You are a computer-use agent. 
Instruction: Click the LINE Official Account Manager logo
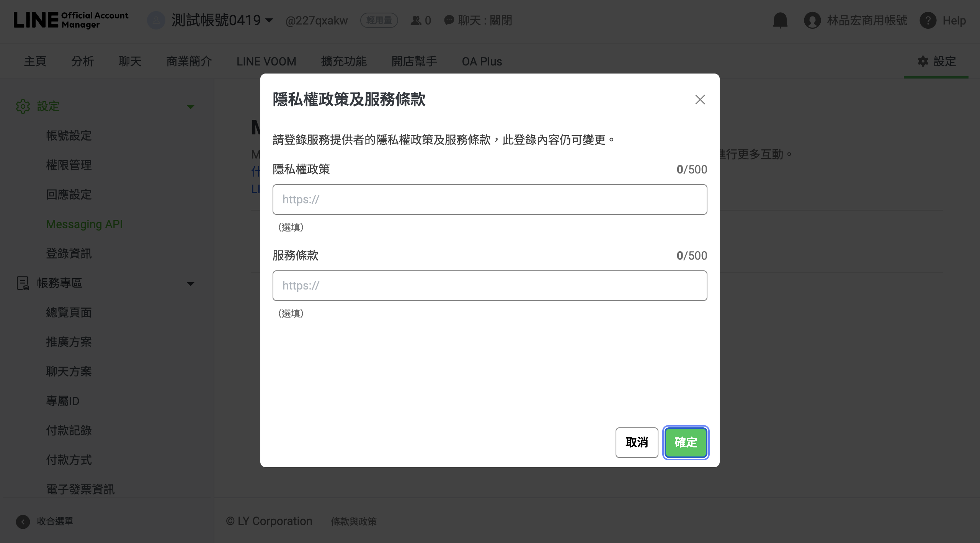pyautogui.click(x=71, y=20)
